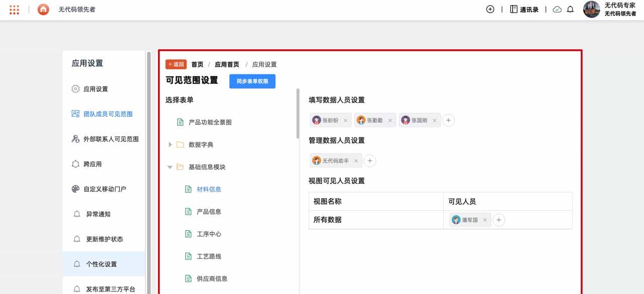Navigate to 首页 in the breadcrumb

[197, 64]
